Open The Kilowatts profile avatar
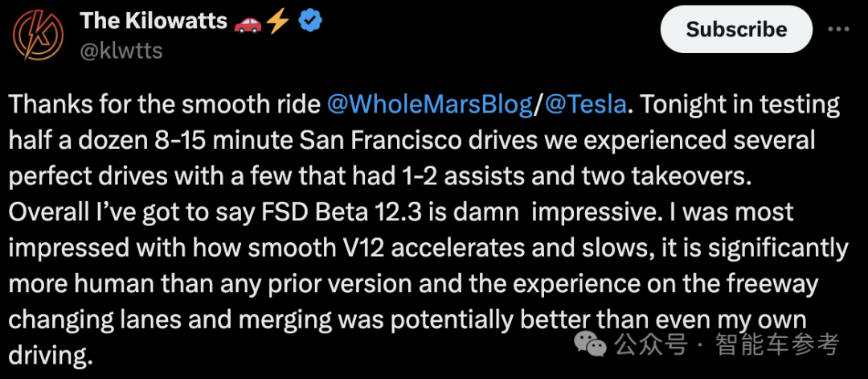Image resolution: width=868 pixels, height=379 pixels. (x=37, y=36)
